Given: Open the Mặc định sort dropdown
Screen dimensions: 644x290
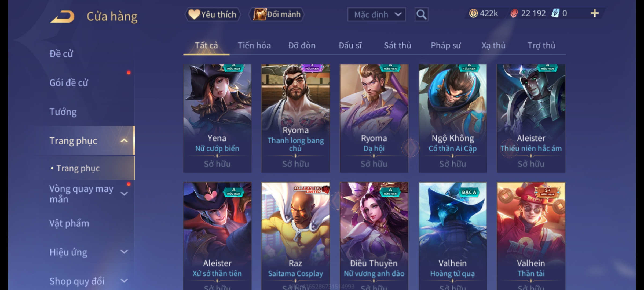Looking at the screenshot, I should pyautogui.click(x=376, y=15).
